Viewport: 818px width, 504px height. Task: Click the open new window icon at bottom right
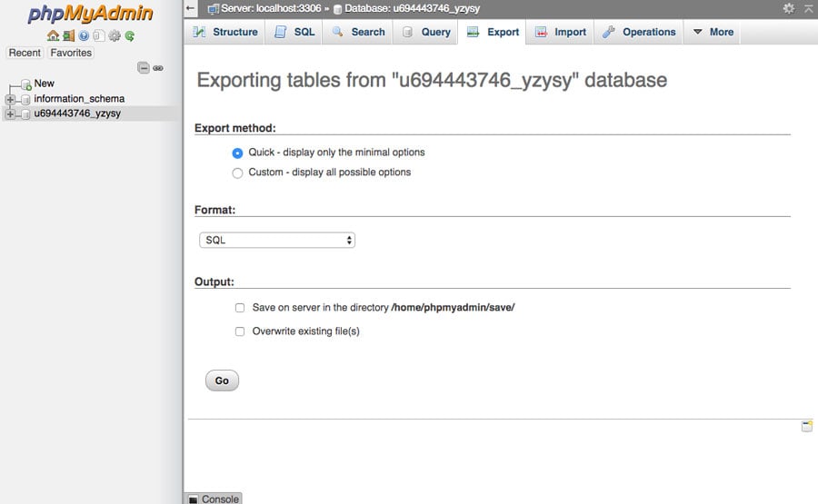point(806,426)
